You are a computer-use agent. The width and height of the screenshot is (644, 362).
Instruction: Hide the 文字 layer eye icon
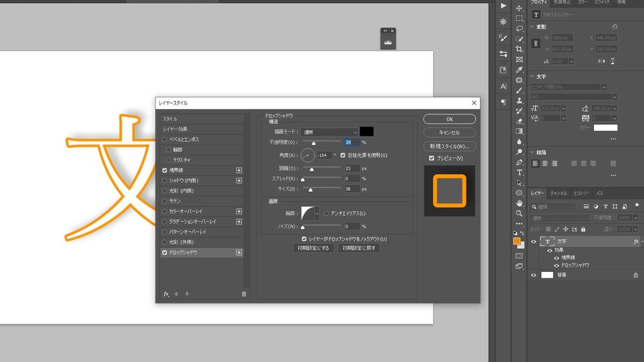pos(533,242)
